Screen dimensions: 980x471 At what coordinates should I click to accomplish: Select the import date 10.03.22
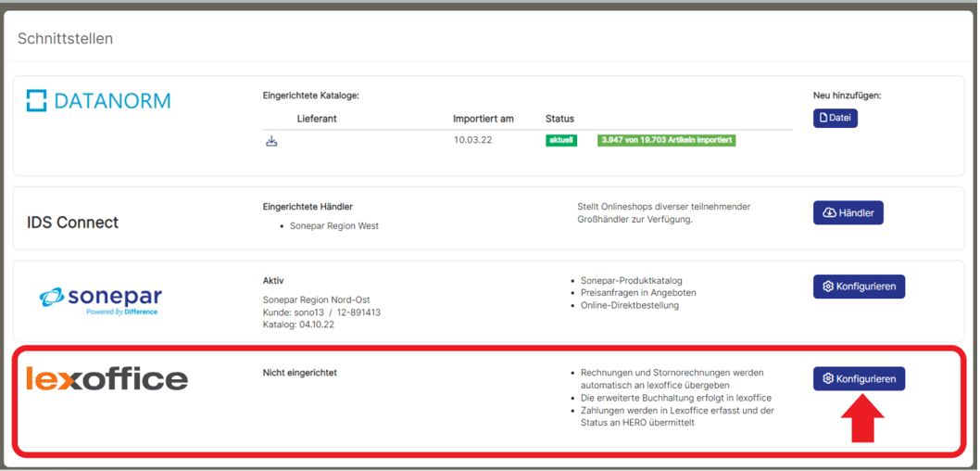tap(472, 139)
